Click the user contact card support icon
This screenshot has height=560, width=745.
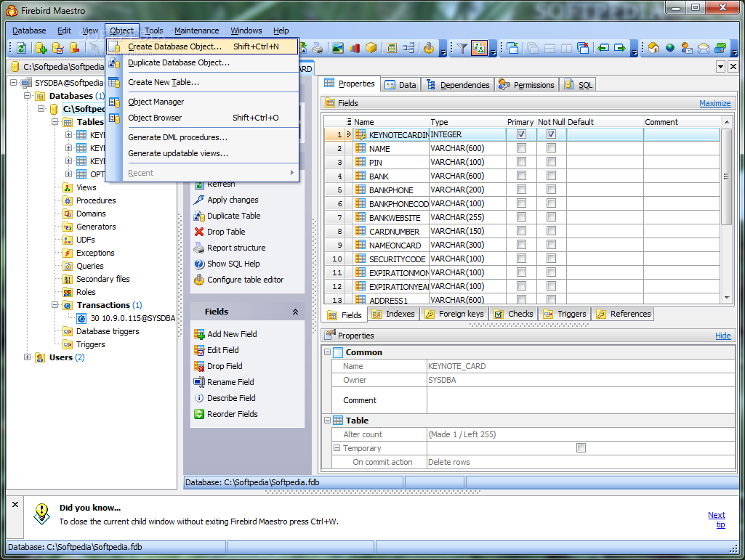687,48
